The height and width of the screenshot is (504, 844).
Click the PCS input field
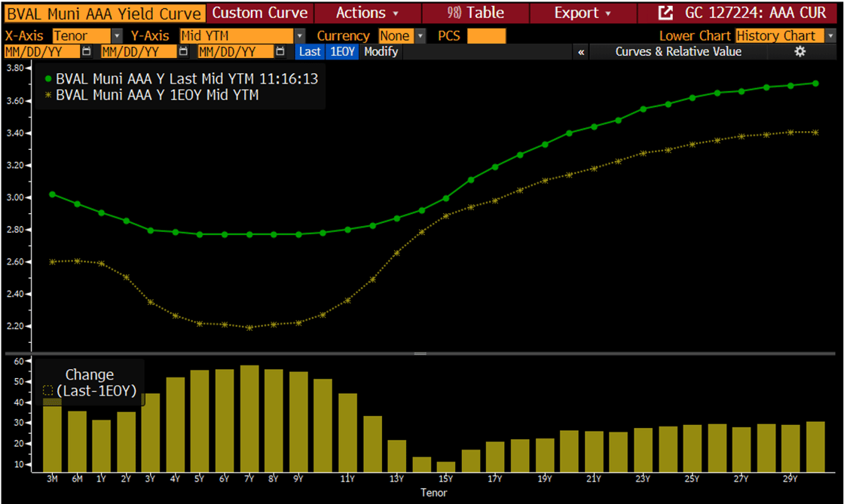[x=487, y=36]
